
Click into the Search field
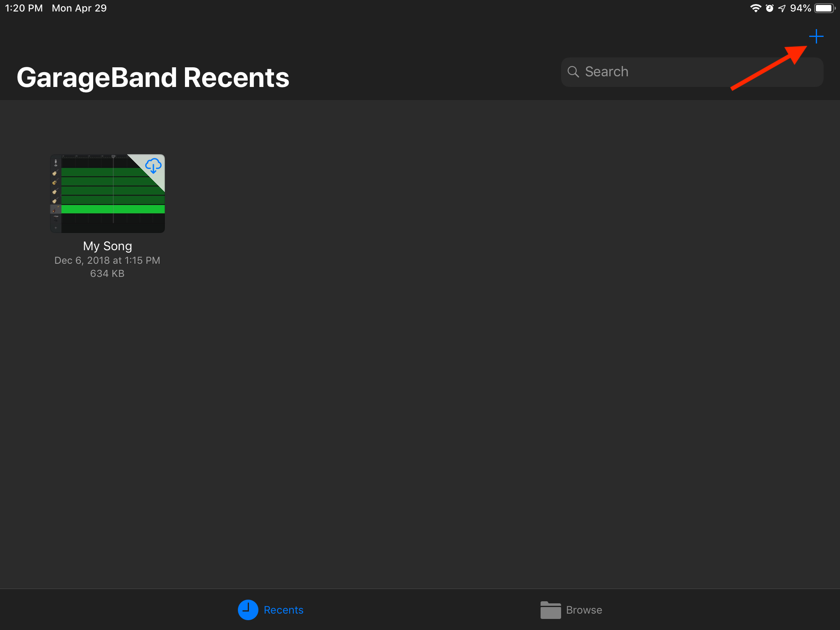[692, 72]
